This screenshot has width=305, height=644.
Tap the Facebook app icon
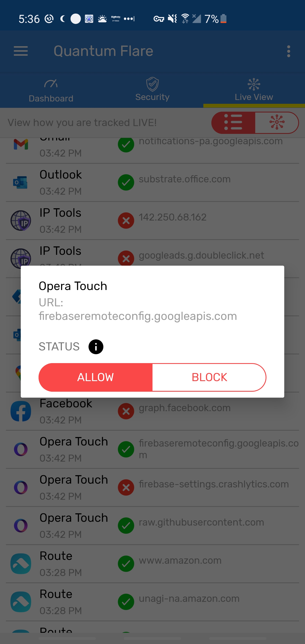coord(21,411)
